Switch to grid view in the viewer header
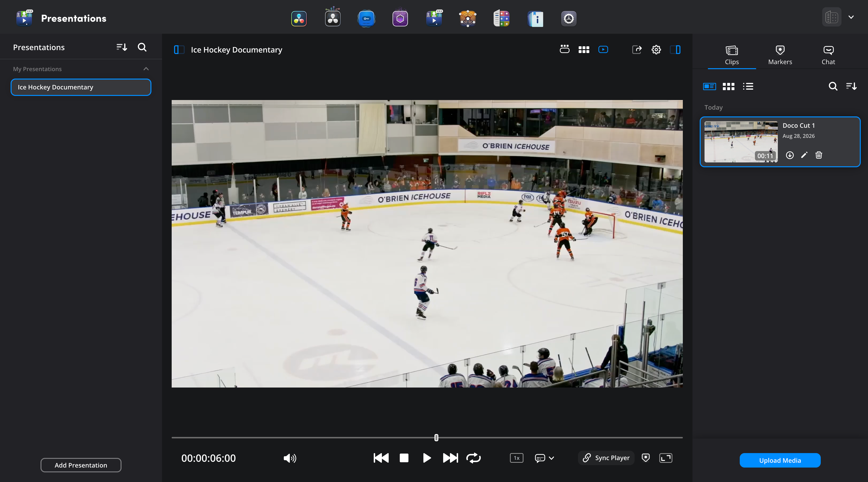Screen dimensions: 868x482 pyautogui.click(x=584, y=50)
